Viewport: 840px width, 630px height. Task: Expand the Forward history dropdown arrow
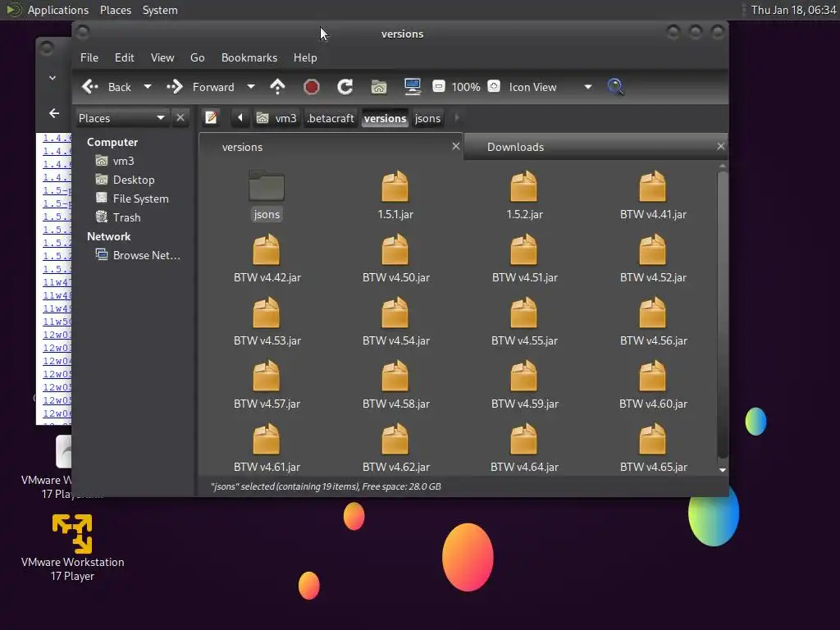pos(251,87)
